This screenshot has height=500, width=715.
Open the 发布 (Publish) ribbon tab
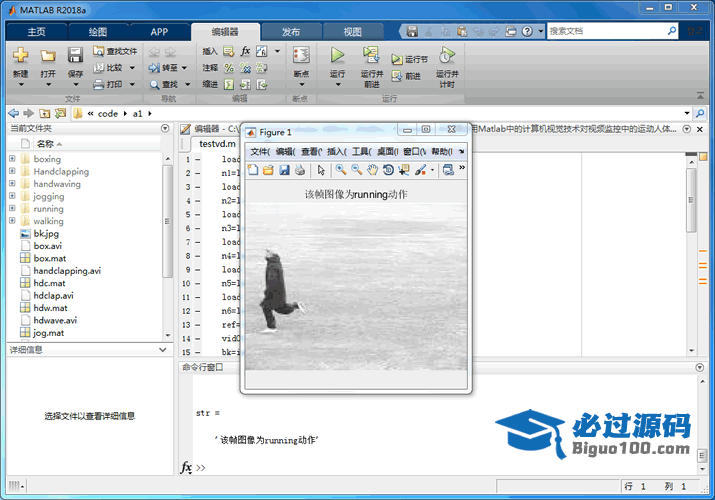coord(290,32)
